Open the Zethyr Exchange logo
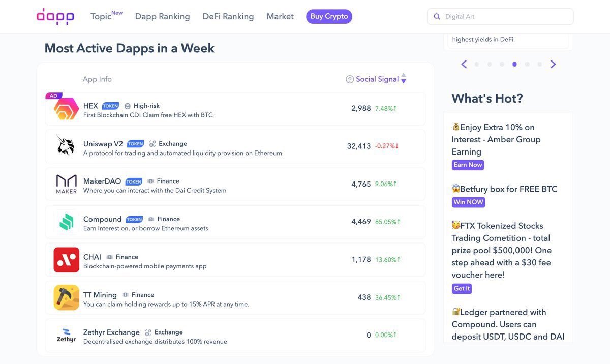Viewport: 610px width, 364px height. pos(67,336)
